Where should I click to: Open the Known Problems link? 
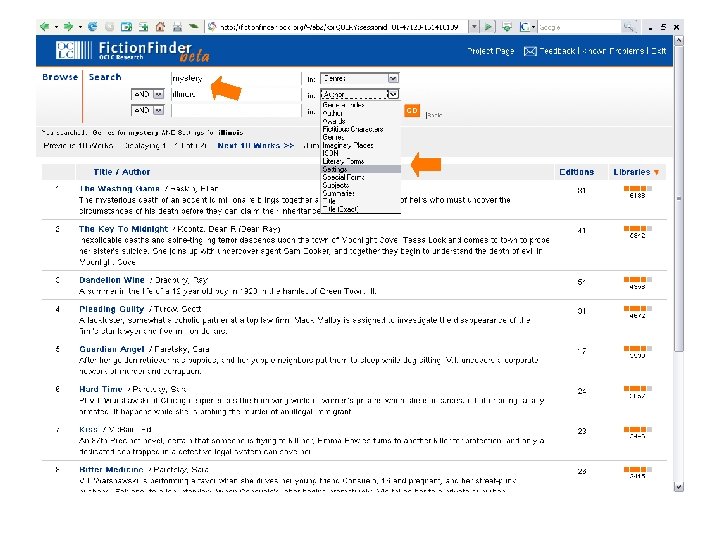pos(613,51)
